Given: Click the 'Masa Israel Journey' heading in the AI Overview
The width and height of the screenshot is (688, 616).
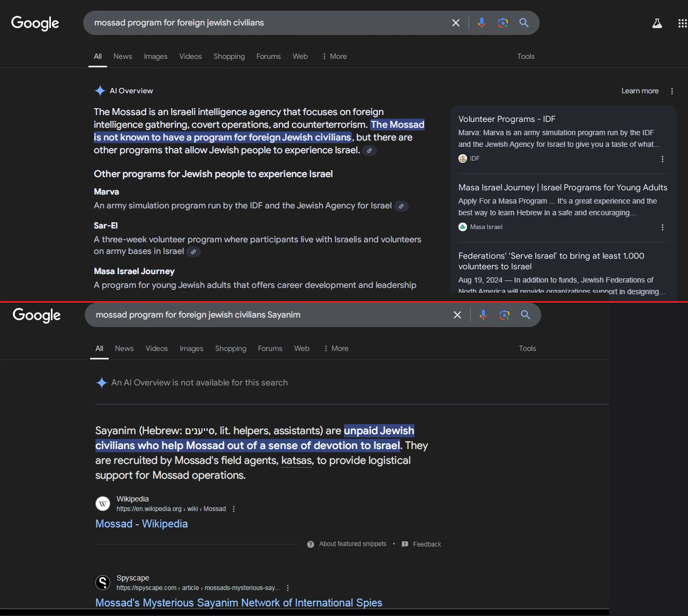Looking at the screenshot, I should (134, 271).
